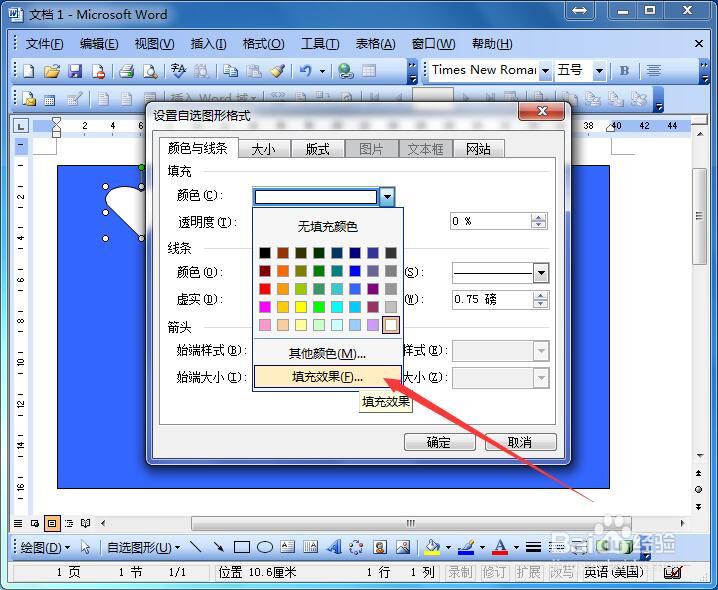Insert WordArt from drawing toolbar
Screen dimensions: 718x590
coord(334,546)
